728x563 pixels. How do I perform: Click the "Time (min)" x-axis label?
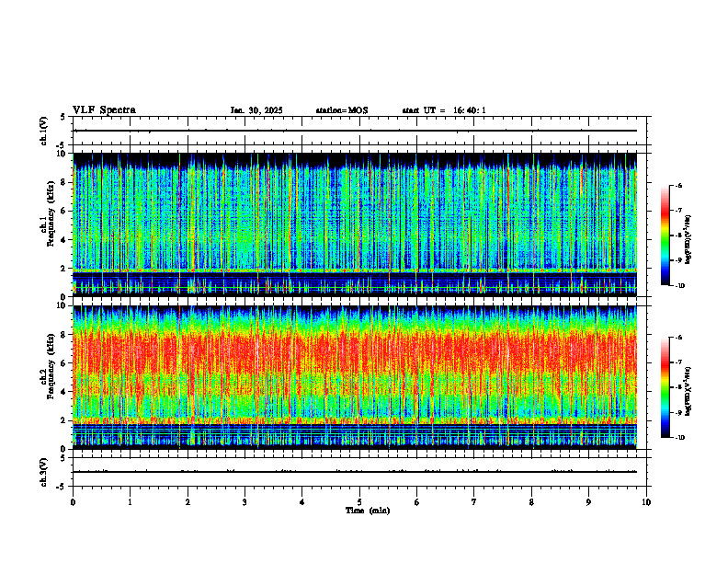tap(368, 511)
